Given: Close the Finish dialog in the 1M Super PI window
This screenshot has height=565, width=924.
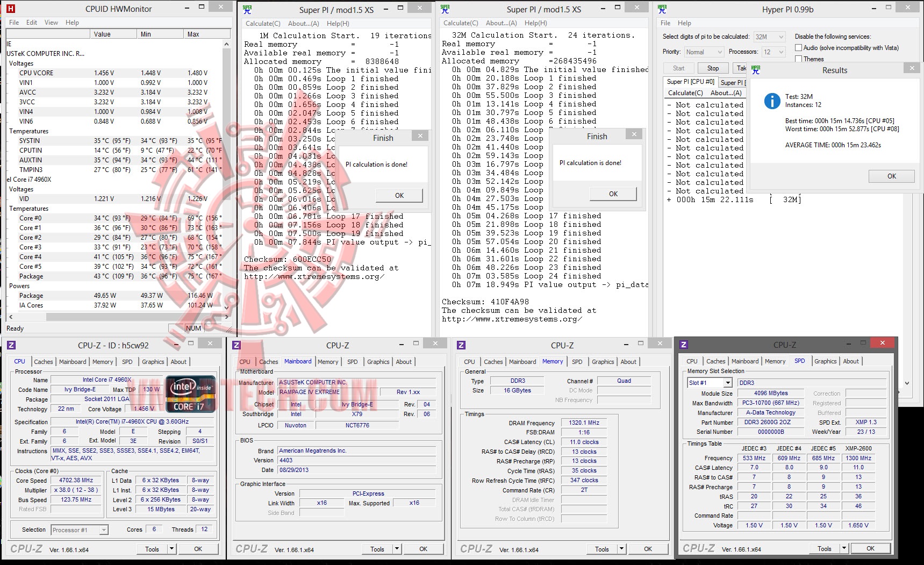Looking at the screenshot, I should 420,136.
